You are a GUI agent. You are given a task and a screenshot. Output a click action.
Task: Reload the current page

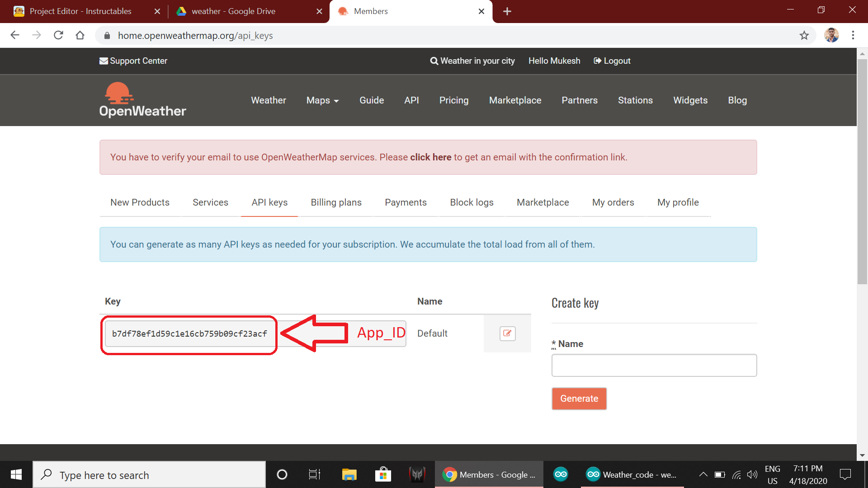coord(58,35)
